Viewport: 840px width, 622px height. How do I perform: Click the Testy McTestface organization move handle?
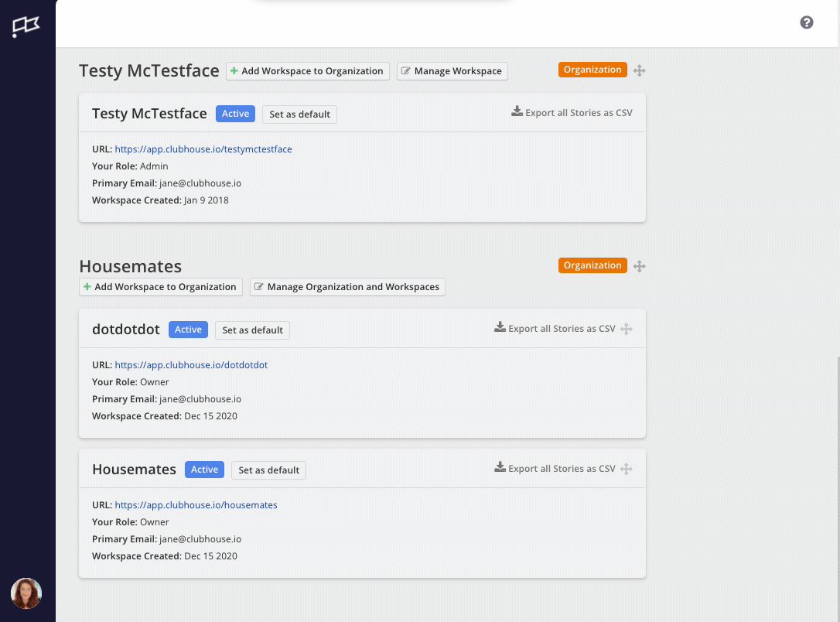click(639, 70)
